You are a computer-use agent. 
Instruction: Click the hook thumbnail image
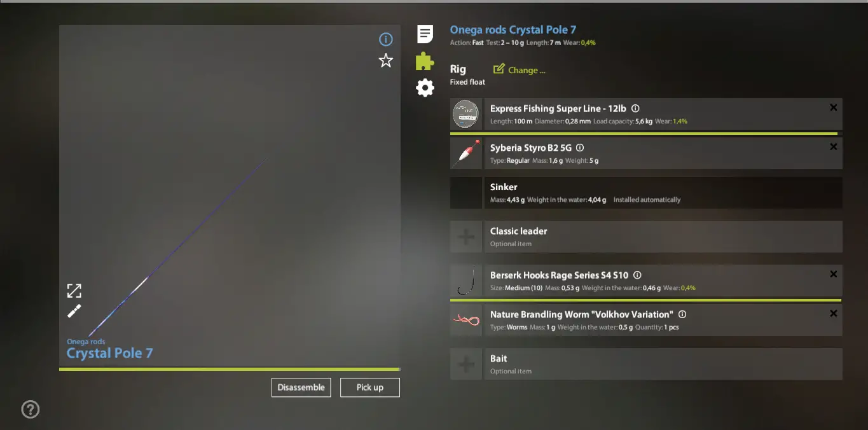[466, 281]
